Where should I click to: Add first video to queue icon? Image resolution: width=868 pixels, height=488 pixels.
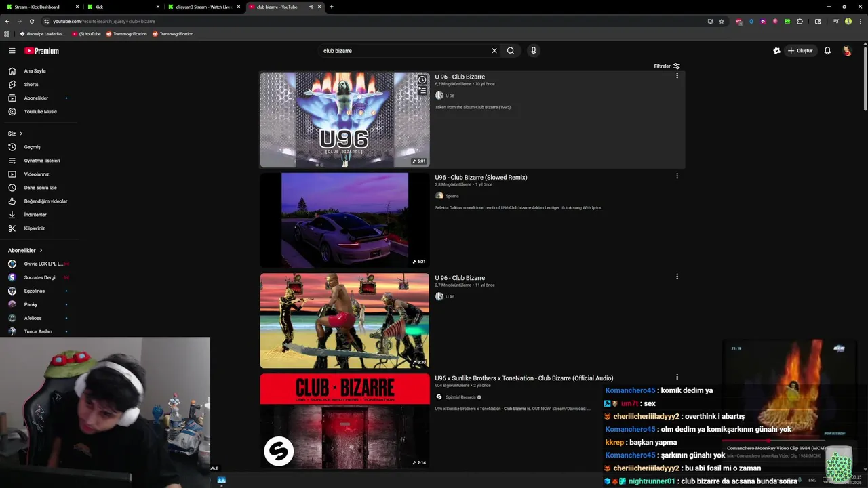[422, 90]
